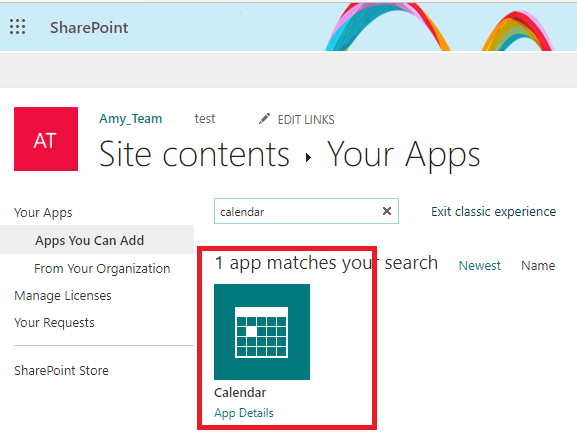The image size is (577, 433).
Task: Click the SharePoint header title
Action: pyautogui.click(x=89, y=28)
